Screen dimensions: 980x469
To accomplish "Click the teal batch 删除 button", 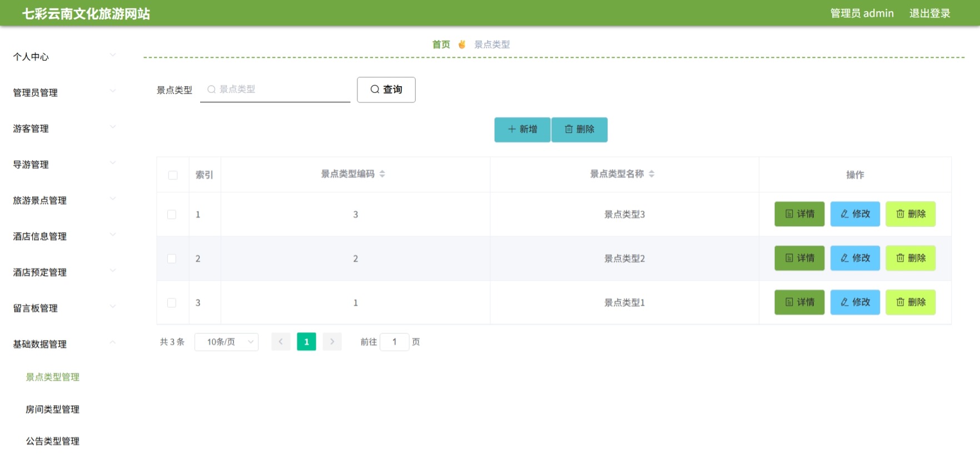I will [579, 129].
